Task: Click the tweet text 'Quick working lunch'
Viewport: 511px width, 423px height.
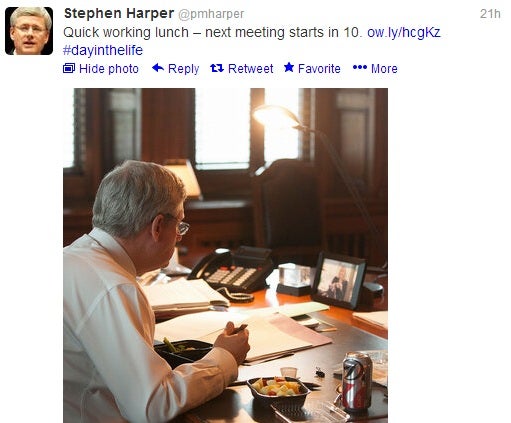Action: [x=126, y=32]
